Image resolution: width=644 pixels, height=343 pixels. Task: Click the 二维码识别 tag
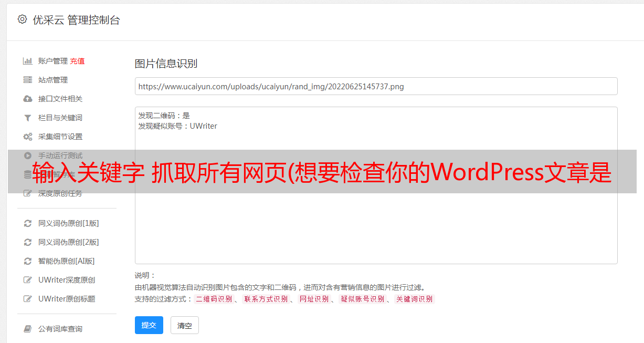point(214,299)
